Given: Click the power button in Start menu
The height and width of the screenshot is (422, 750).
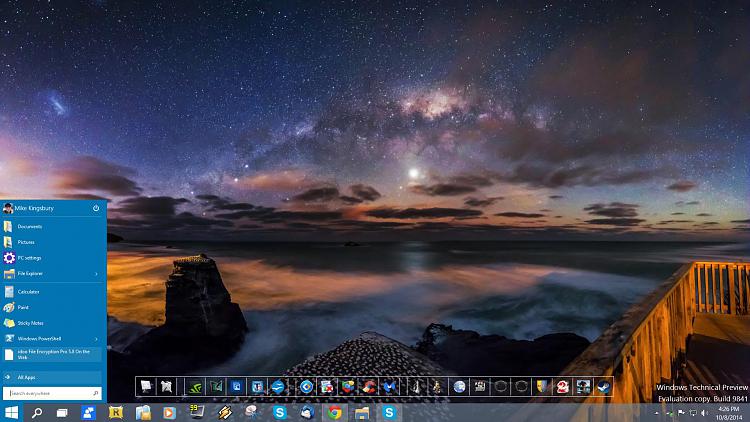Looking at the screenshot, I should point(96,208).
